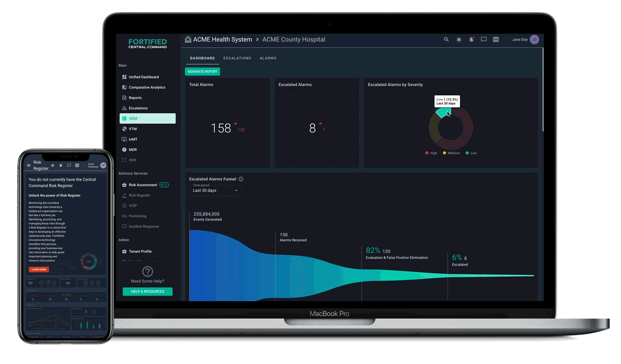621x364 pixels.
Task: Click the 82% Evaluation & False Positive Elimination label
Action: pos(397,253)
